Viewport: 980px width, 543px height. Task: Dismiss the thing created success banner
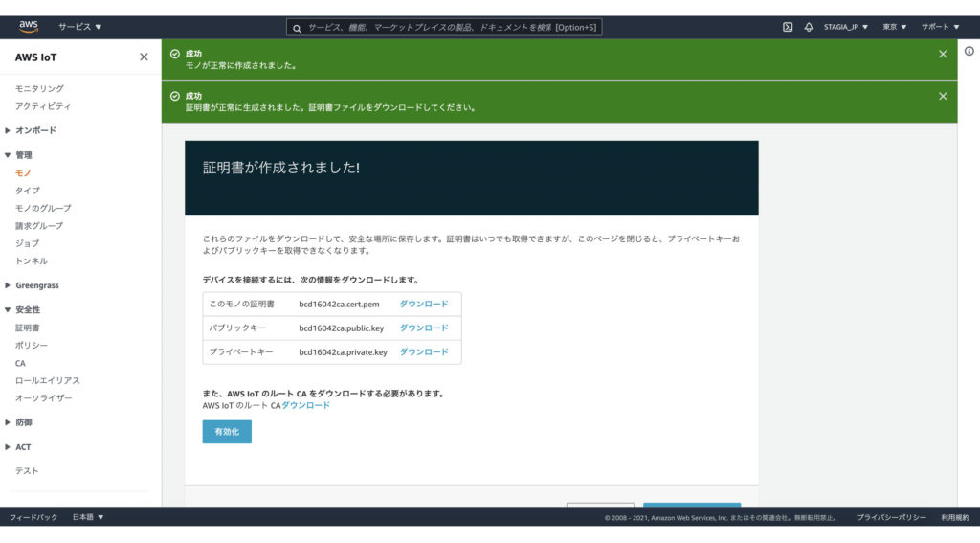pos(943,55)
